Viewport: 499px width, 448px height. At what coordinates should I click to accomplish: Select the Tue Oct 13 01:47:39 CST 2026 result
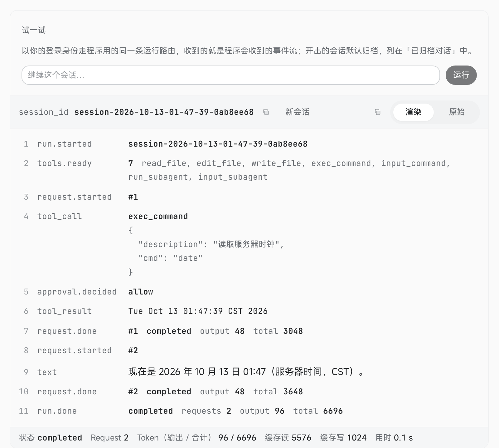pos(198,311)
